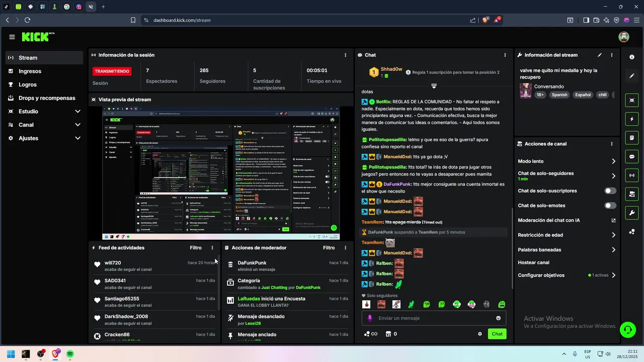Screen dimensions: 644x362
Task: Click the edit pencil in Información del stream
Action: click(600, 55)
